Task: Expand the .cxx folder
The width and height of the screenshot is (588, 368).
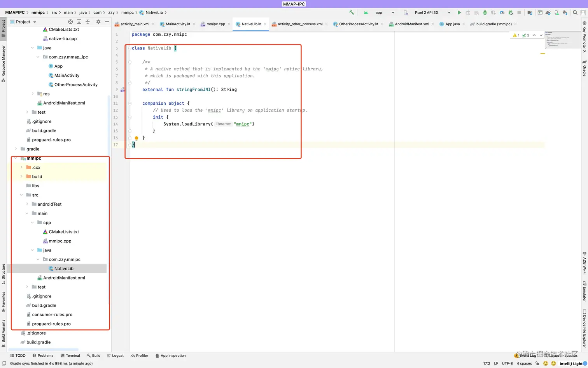Action: tap(21, 167)
